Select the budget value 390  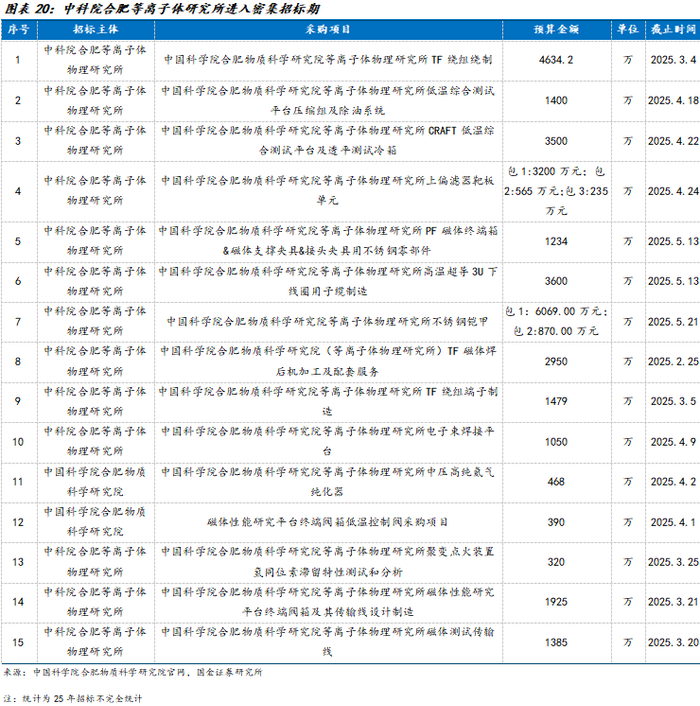pos(556,522)
